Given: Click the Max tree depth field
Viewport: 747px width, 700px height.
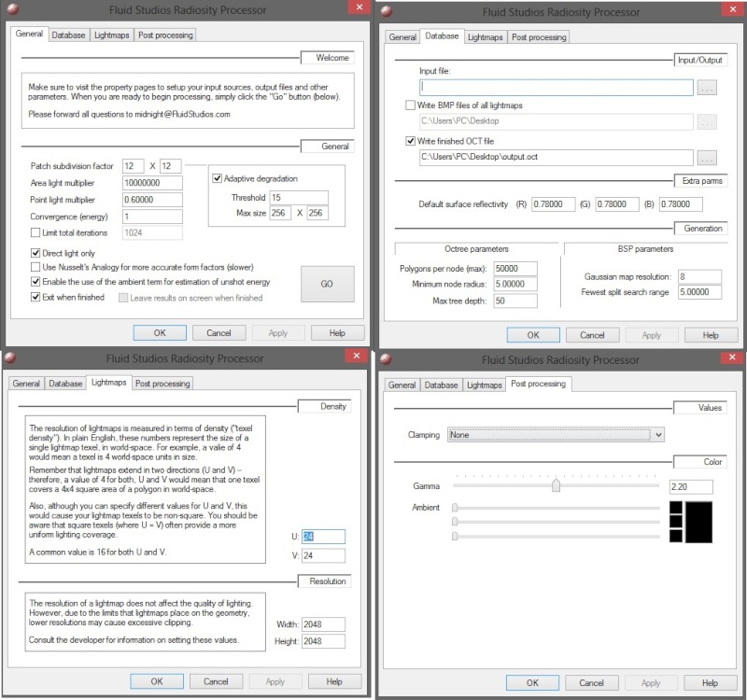Looking at the screenshot, I should pyautogui.click(x=515, y=301).
